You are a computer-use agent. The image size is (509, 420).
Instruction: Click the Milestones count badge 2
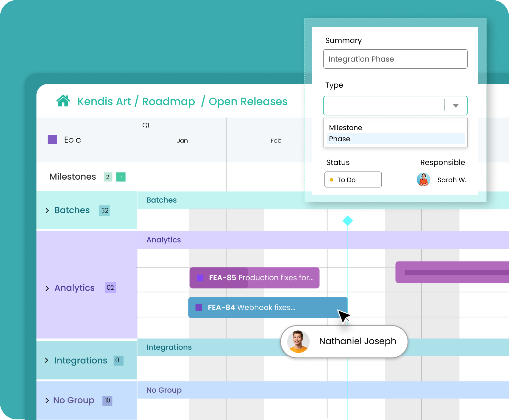click(x=108, y=177)
